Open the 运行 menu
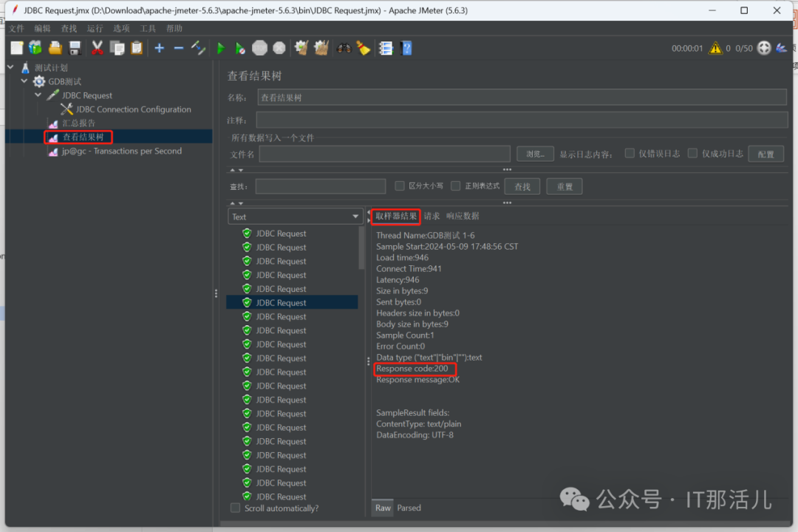 (x=95, y=29)
